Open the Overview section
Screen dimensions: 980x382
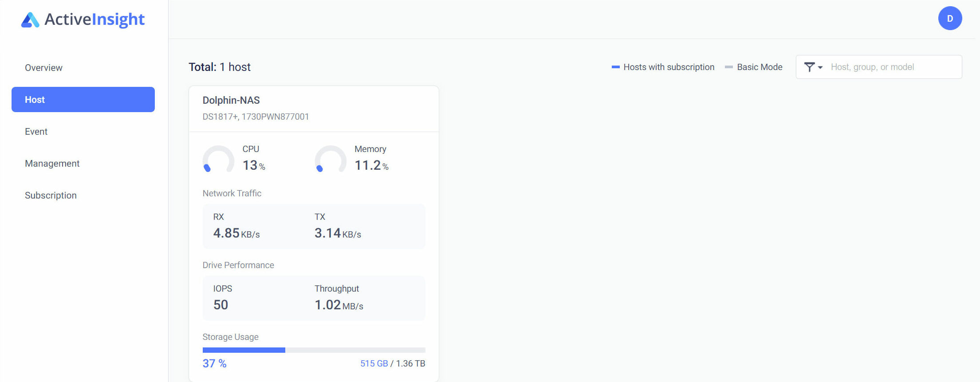tap(43, 68)
